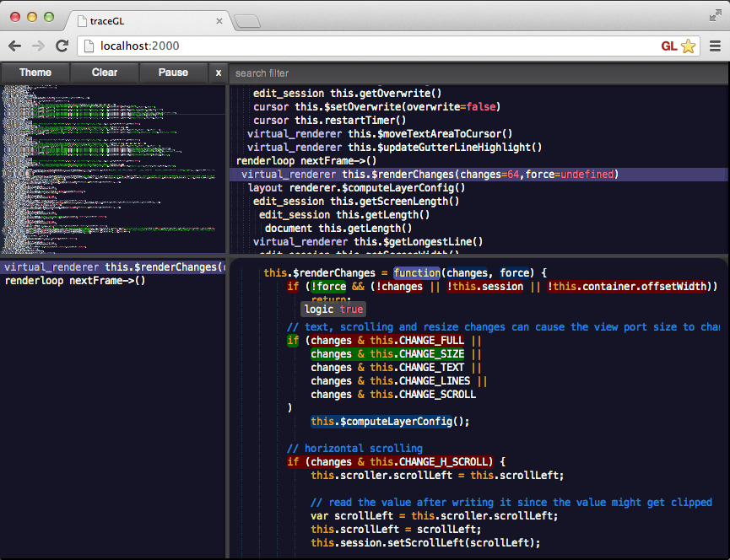The height and width of the screenshot is (560, 730).
Task: Select the highlighted $renderChanges trace line
Action: pyautogui.click(x=422, y=174)
